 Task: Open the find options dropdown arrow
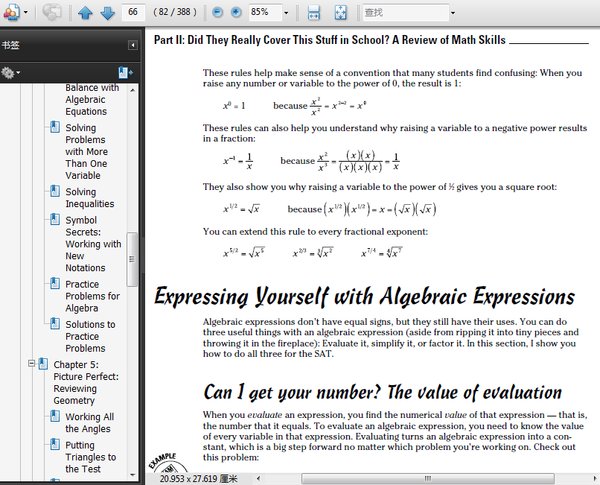click(453, 13)
